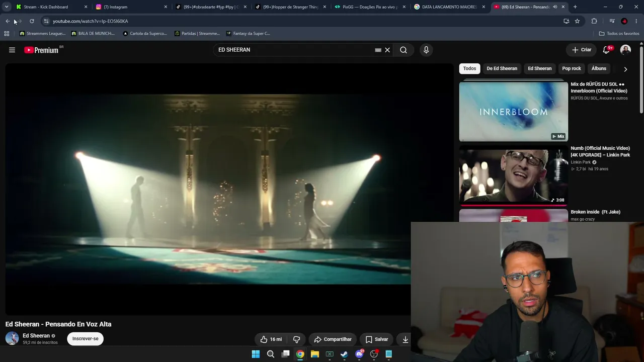Like the Ed Sheeran video
The image size is (644, 362).
(271, 339)
